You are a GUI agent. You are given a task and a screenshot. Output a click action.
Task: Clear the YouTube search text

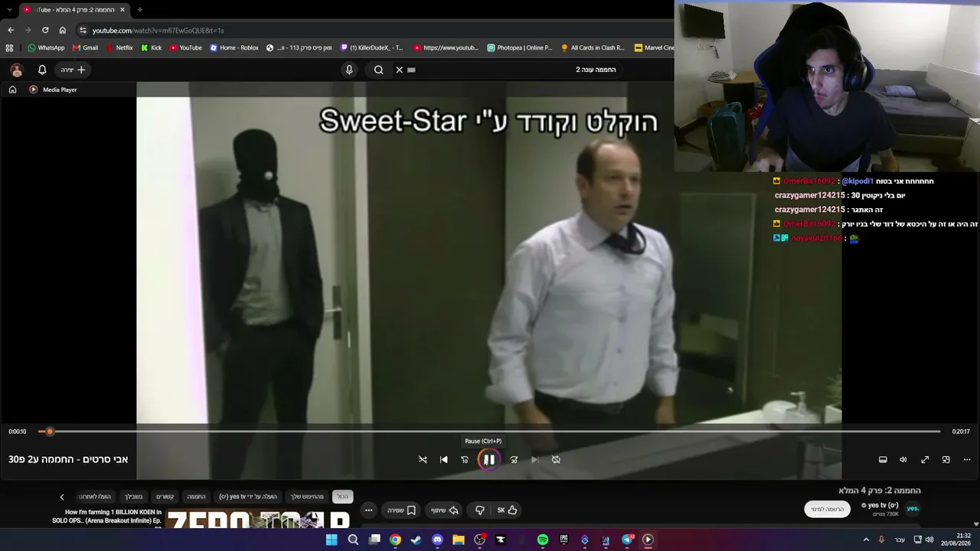point(399,70)
